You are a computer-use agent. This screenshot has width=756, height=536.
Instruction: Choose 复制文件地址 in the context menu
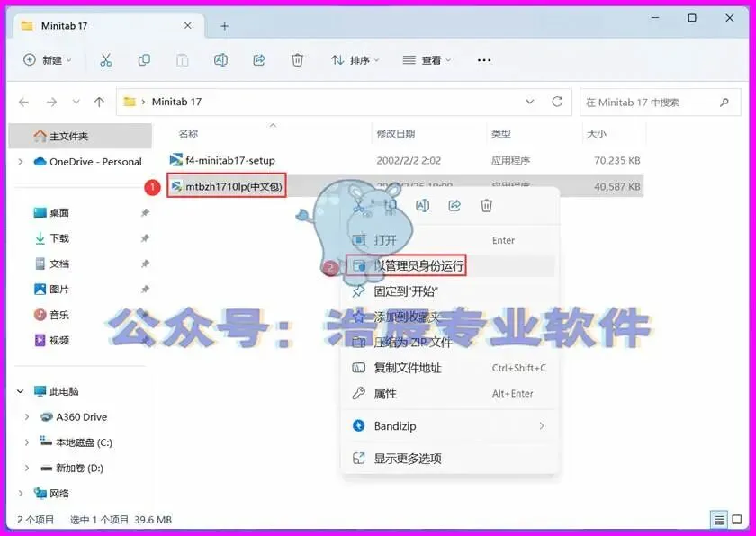pyautogui.click(x=450, y=368)
